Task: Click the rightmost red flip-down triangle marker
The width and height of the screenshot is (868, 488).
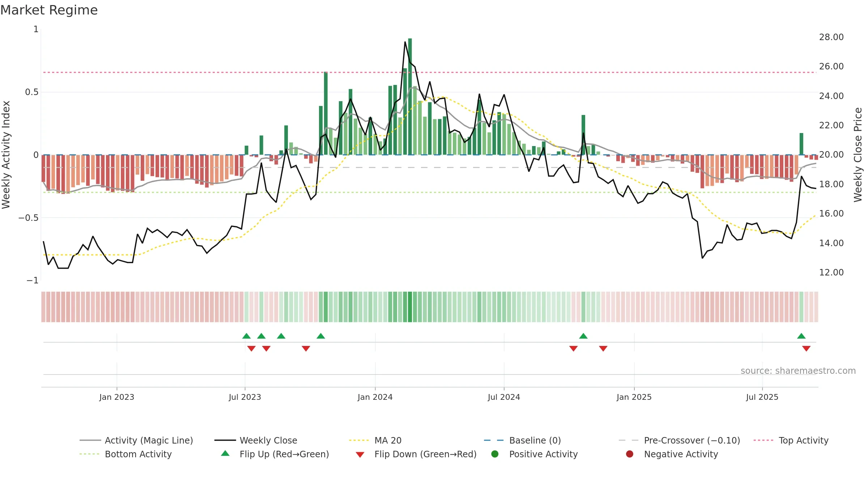Action: coord(806,348)
